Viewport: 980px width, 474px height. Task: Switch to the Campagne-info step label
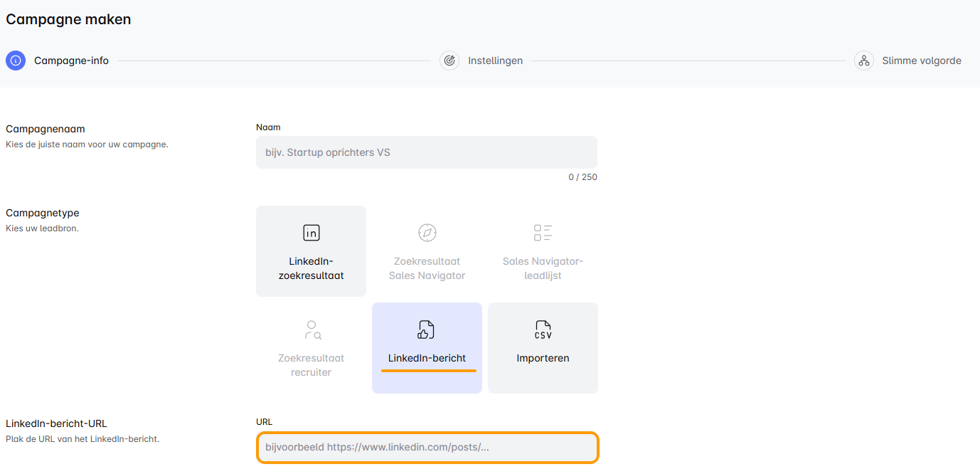click(71, 60)
